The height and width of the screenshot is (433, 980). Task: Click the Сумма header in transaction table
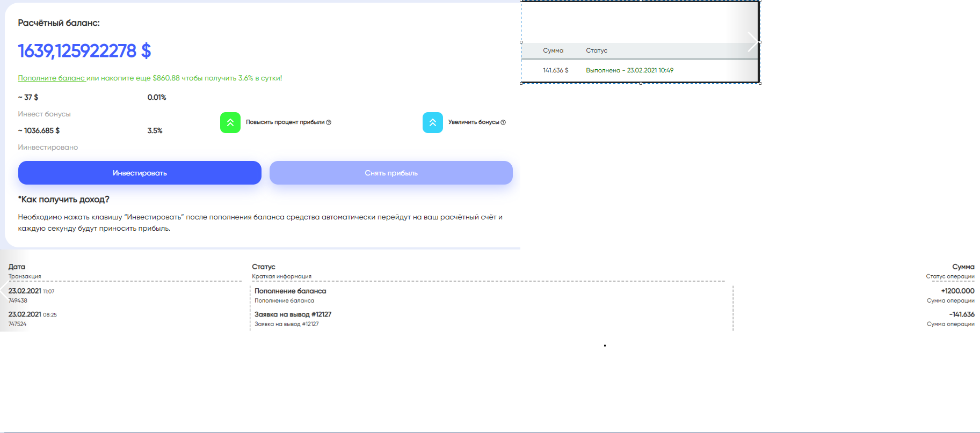pos(963,267)
